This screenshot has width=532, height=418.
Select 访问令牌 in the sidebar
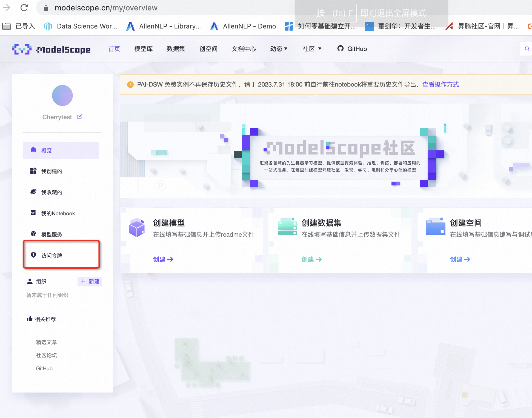tap(52, 256)
